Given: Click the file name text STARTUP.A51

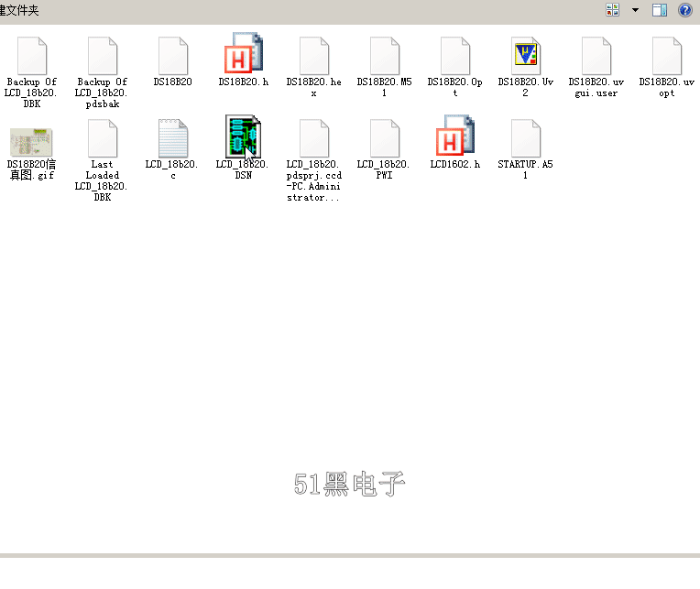Looking at the screenshot, I should 525,169.
